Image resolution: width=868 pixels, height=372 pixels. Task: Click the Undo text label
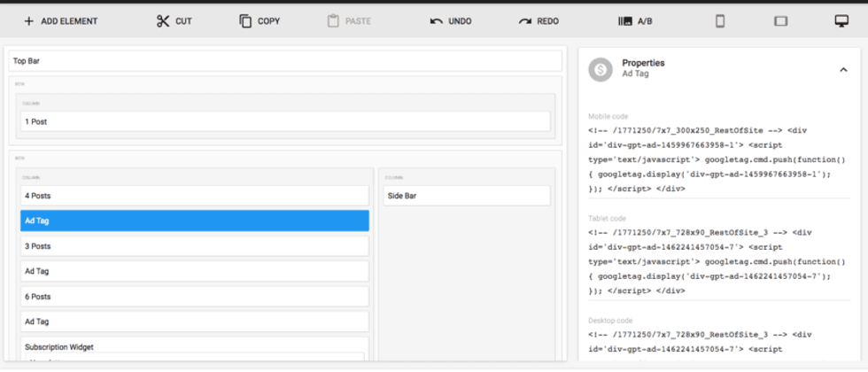click(460, 21)
